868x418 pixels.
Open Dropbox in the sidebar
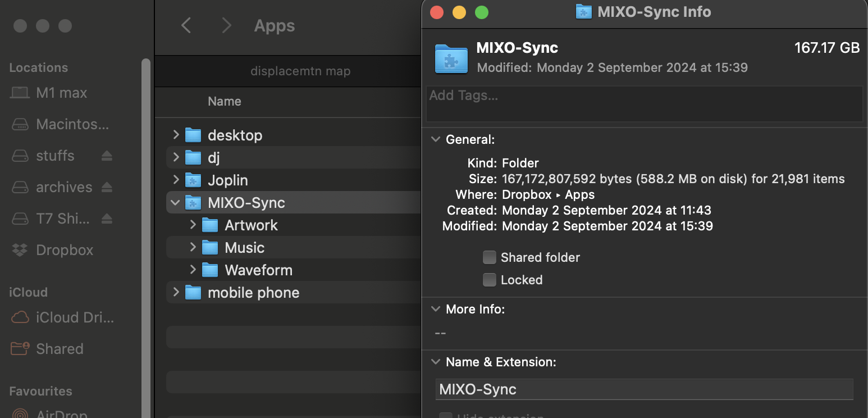coord(64,250)
